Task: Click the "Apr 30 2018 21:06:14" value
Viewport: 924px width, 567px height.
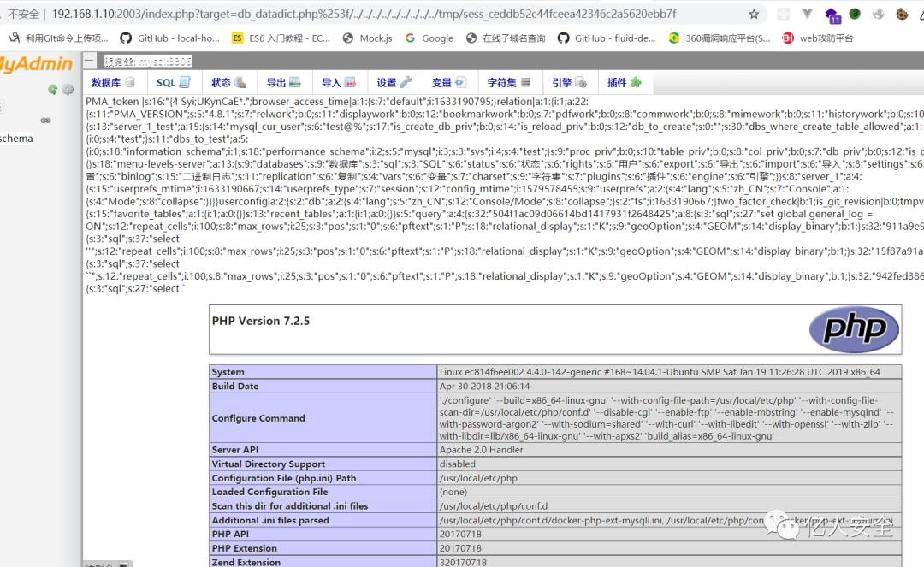Action: click(x=484, y=387)
